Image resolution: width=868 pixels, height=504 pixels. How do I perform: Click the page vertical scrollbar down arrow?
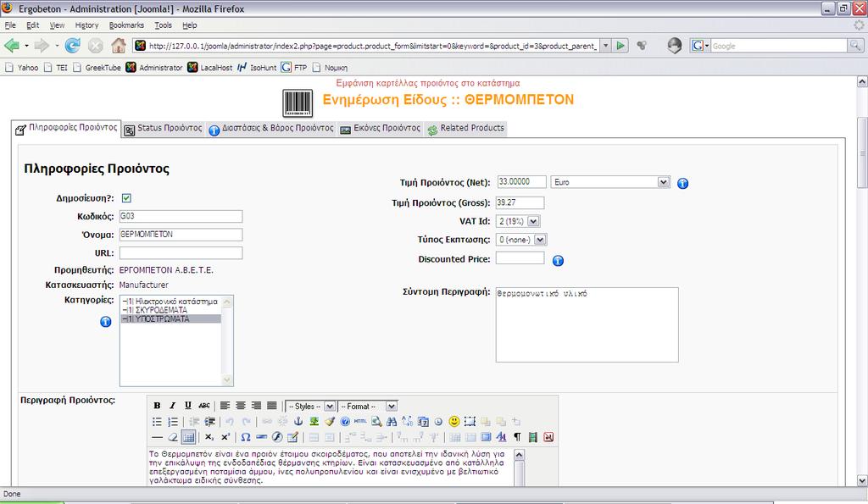point(862,480)
